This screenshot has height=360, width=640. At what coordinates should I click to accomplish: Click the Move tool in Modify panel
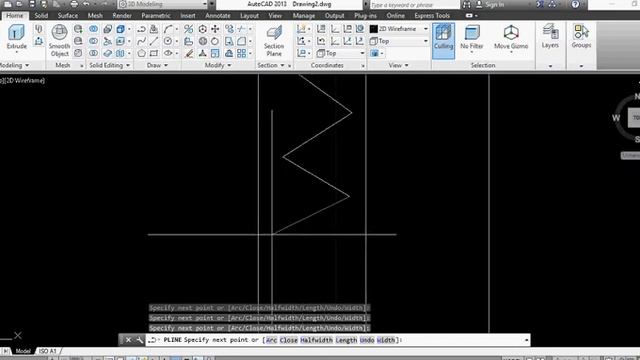click(x=215, y=29)
